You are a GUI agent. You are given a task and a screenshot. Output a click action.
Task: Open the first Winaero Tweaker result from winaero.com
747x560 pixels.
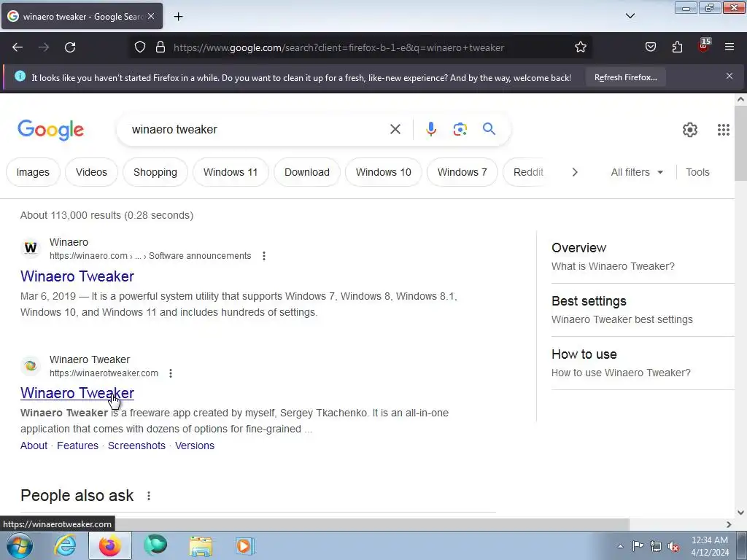(x=77, y=276)
